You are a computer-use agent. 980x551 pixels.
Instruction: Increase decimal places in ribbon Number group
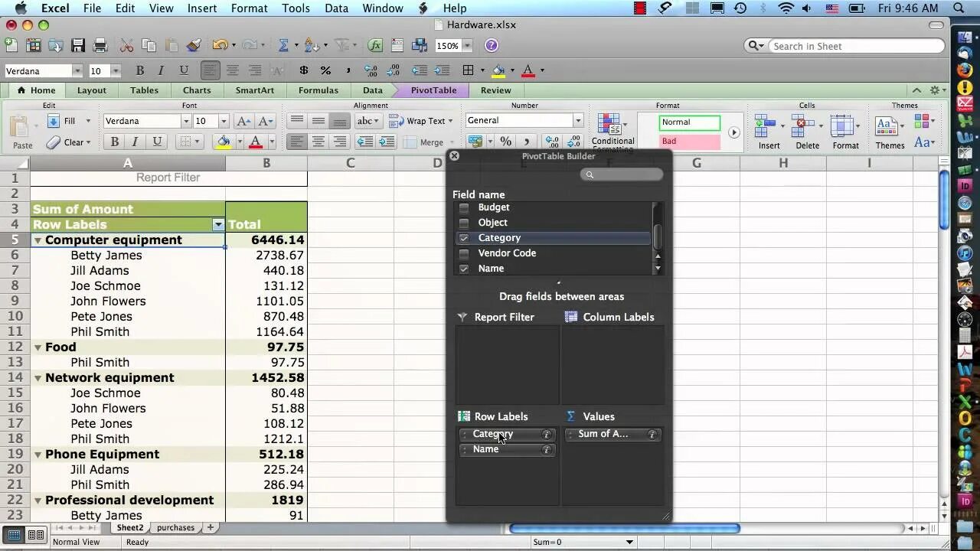(551, 142)
